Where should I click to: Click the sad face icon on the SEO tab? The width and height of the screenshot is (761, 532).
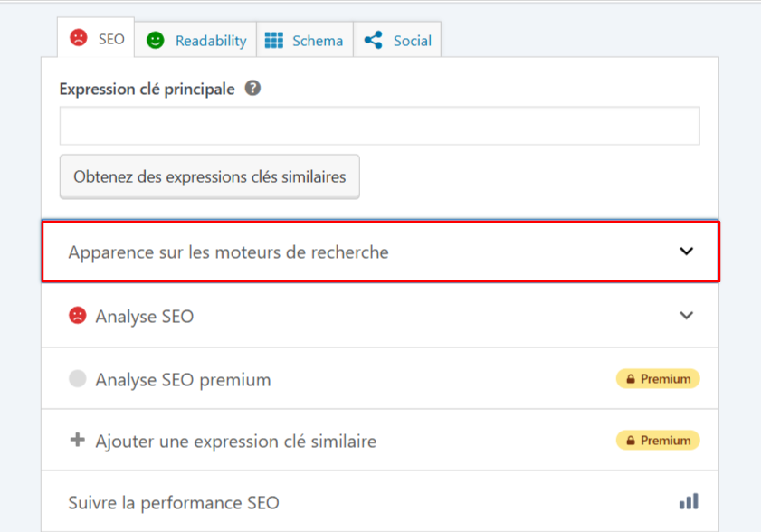tap(80, 40)
